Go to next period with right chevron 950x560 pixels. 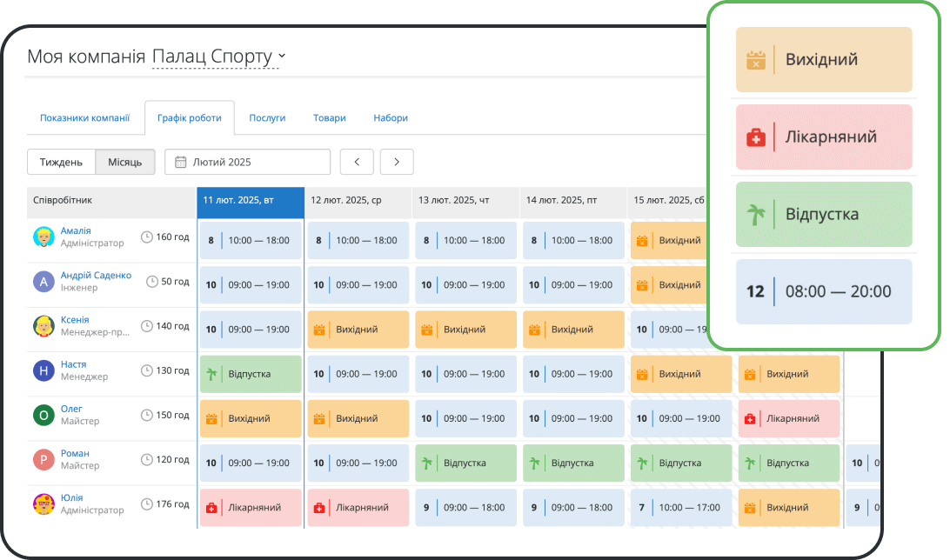click(x=397, y=162)
